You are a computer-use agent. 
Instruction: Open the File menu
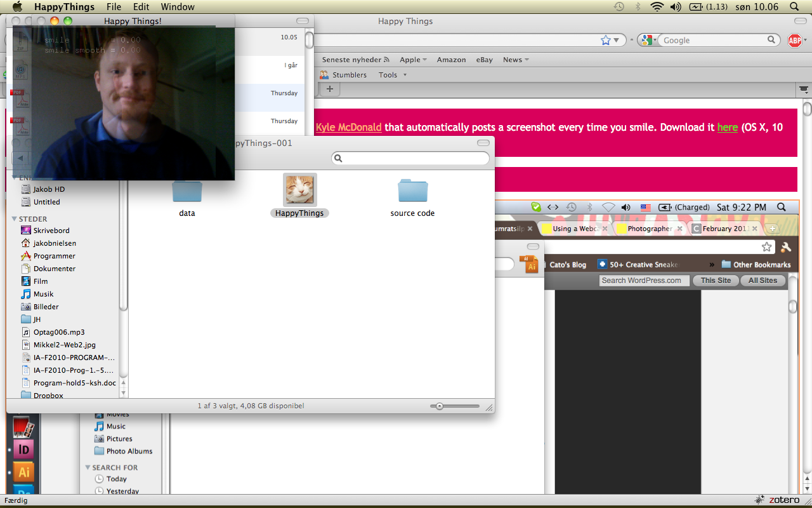114,7
